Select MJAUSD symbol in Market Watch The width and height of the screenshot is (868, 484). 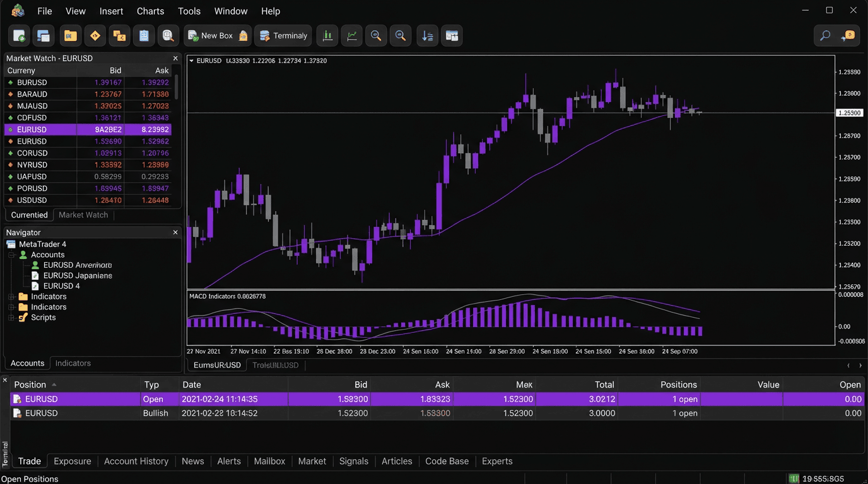pos(32,106)
